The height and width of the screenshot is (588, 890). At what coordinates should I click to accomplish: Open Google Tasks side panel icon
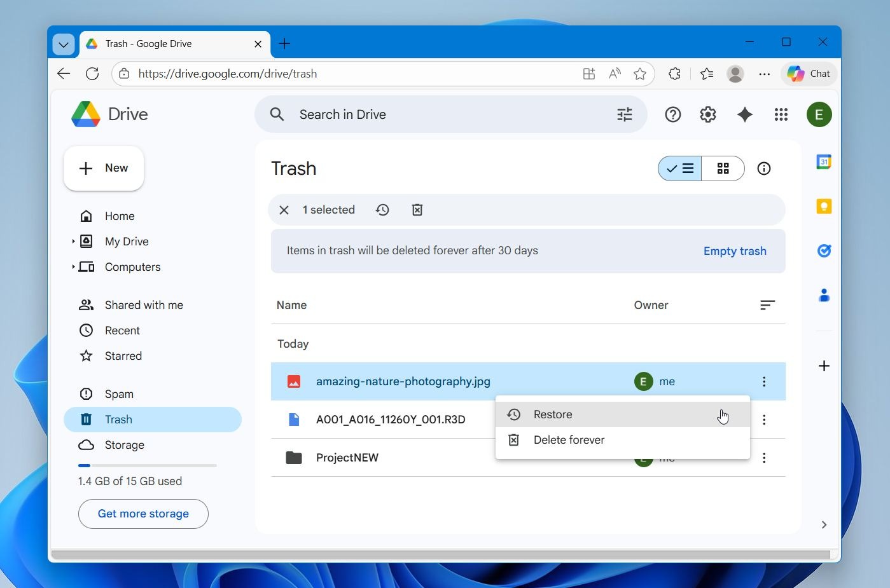point(824,251)
